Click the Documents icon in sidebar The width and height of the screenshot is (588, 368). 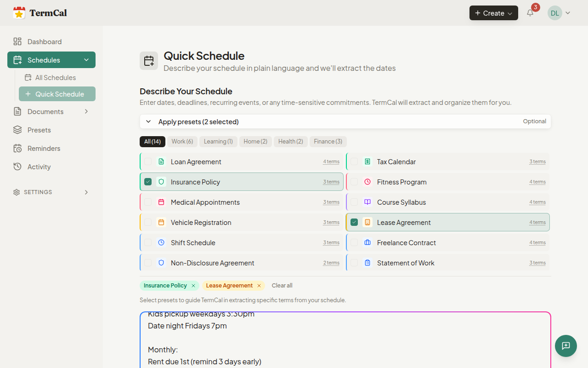pyautogui.click(x=17, y=111)
